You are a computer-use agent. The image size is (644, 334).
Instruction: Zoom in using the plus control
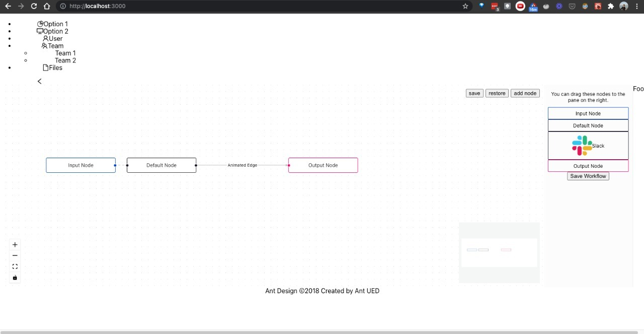tap(15, 245)
